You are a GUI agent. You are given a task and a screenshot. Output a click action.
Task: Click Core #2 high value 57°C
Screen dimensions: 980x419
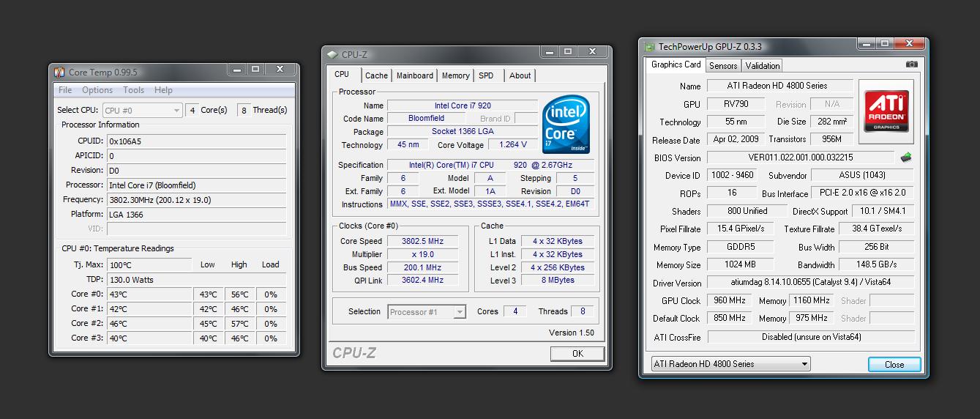click(239, 324)
